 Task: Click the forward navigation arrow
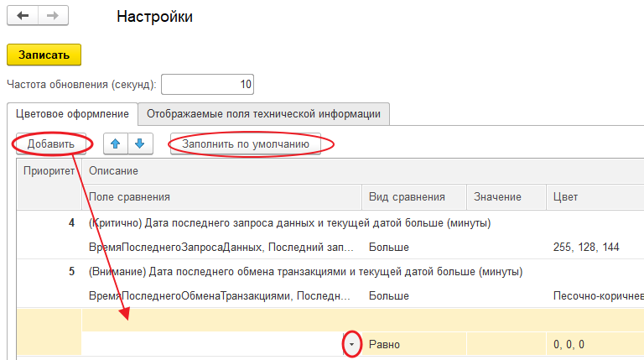coord(52,16)
